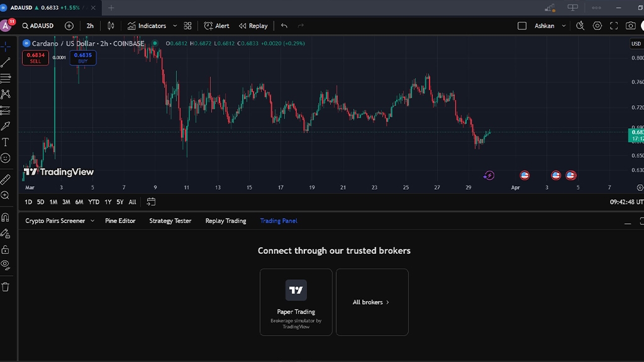Switch to the Pine Editor tab
Viewport: 644px width, 362px height.
coord(120,221)
